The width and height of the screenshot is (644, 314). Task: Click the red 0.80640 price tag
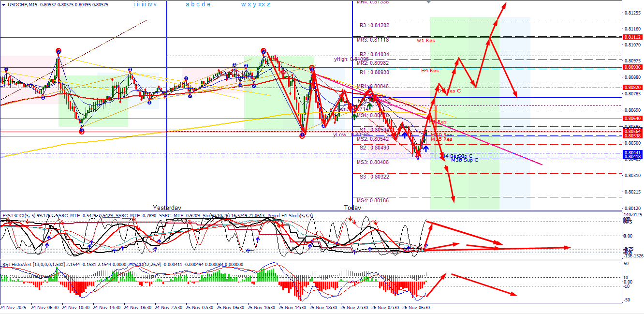click(632, 118)
